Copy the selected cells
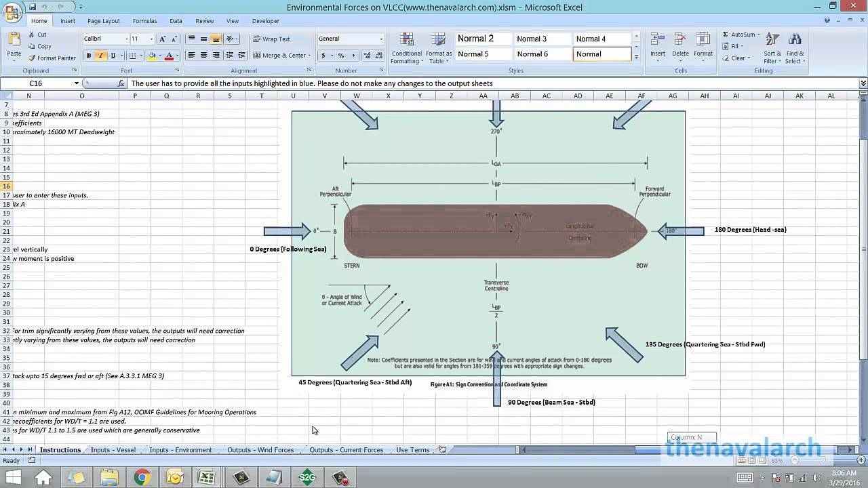 (x=39, y=46)
